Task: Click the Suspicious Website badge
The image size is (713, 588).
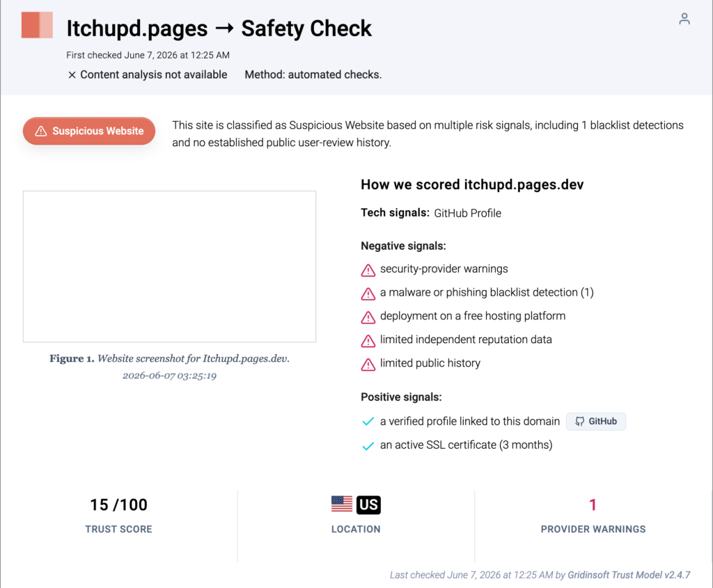Action: [x=89, y=131]
